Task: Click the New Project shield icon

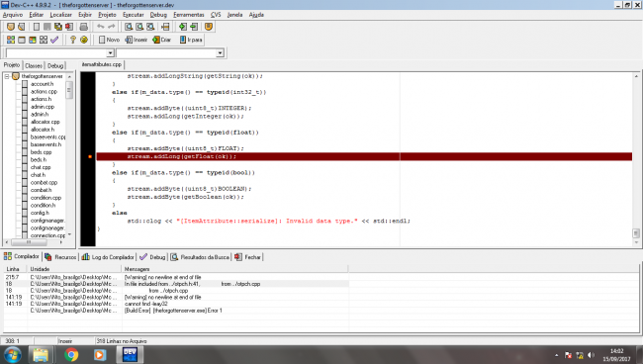Action: (11, 27)
